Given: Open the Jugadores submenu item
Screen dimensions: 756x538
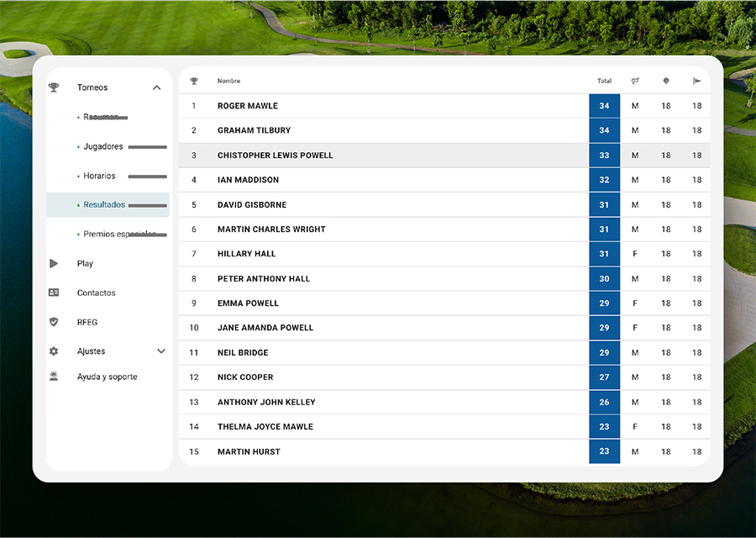Looking at the screenshot, I should (103, 146).
